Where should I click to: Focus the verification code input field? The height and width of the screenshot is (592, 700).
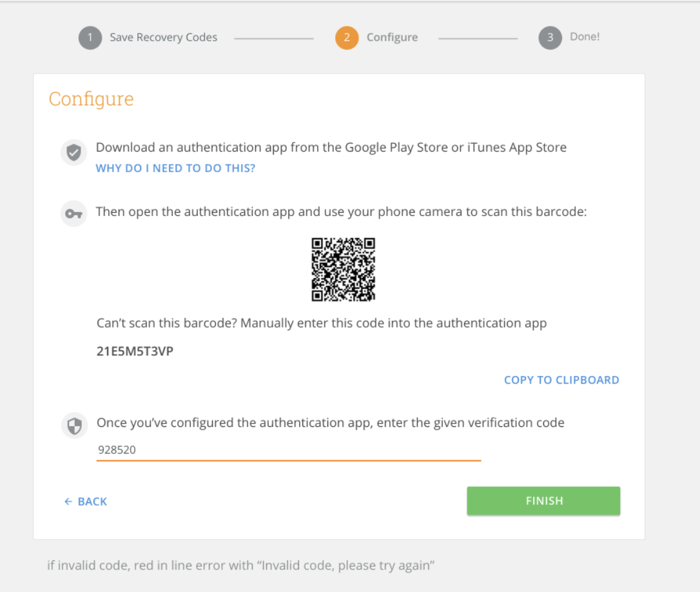tap(288, 450)
